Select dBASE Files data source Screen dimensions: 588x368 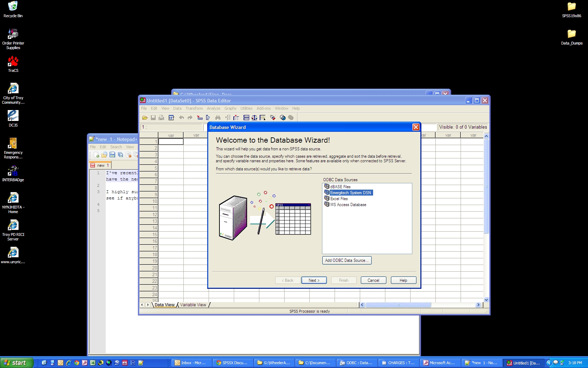click(340, 187)
